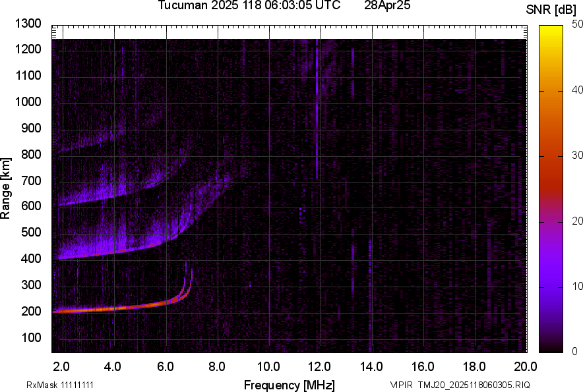Click colorbar value '30'
583x392 pixels.
coord(578,155)
